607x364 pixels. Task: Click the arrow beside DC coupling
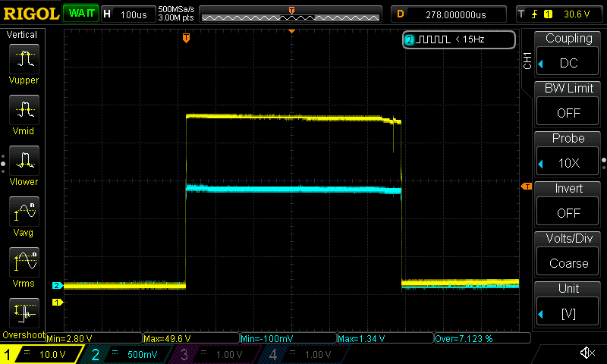tap(541, 64)
